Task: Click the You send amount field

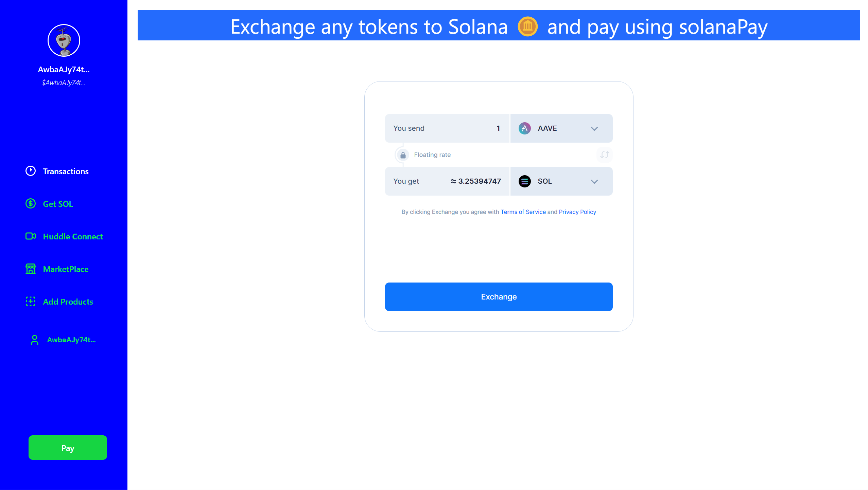Action: [x=476, y=128]
